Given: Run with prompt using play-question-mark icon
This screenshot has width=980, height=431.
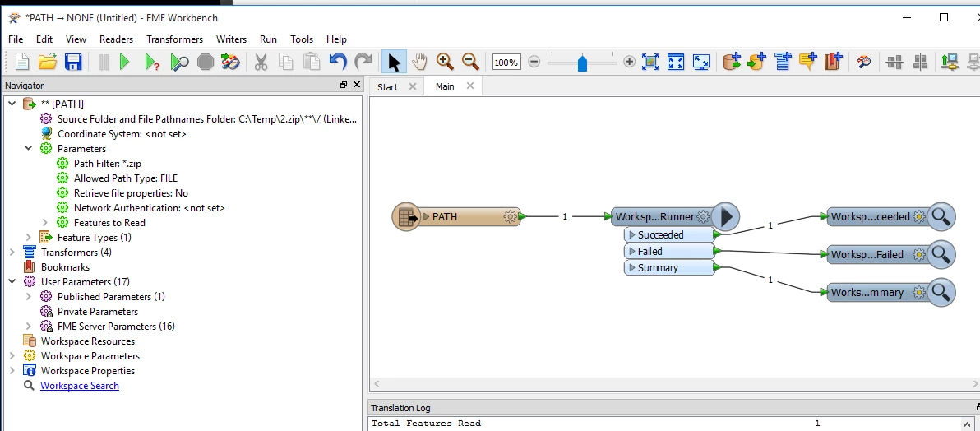Looking at the screenshot, I should pos(152,62).
